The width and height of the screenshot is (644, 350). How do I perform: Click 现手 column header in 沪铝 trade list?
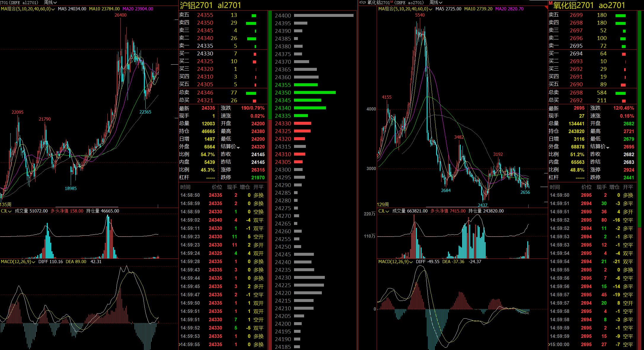pos(232,187)
